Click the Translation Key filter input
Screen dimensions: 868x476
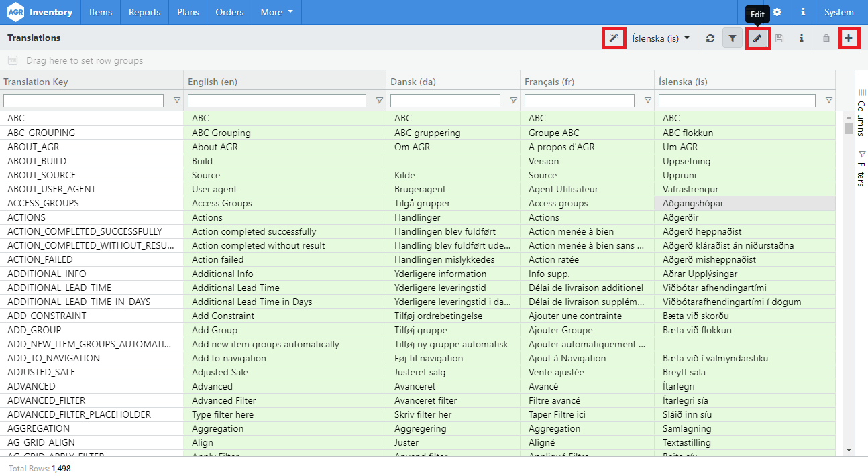(84, 101)
